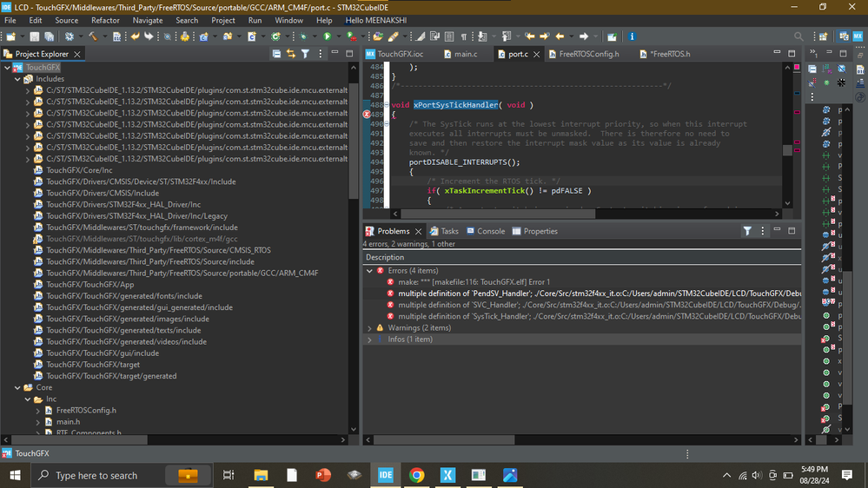
Task: Click the editor vertical scrollbar thumb
Action: 787,149
